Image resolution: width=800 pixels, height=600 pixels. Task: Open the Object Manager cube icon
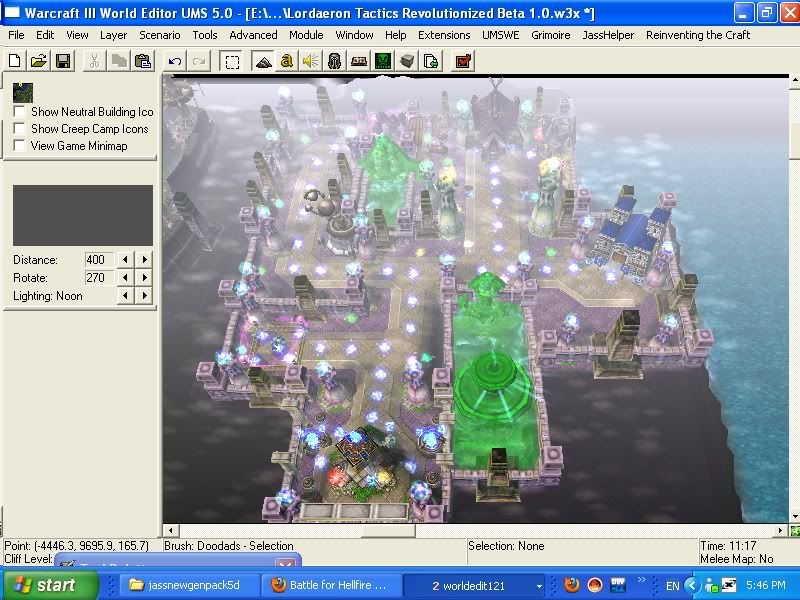click(x=407, y=61)
